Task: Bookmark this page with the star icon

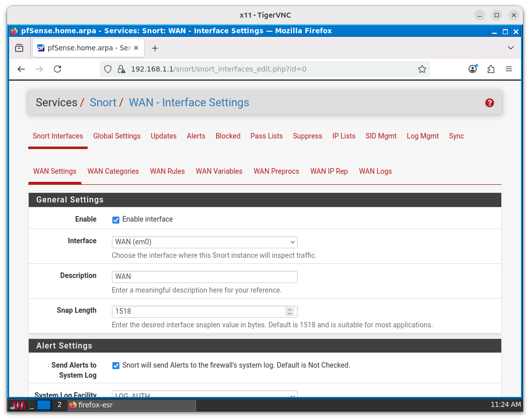Action: point(422,69)
